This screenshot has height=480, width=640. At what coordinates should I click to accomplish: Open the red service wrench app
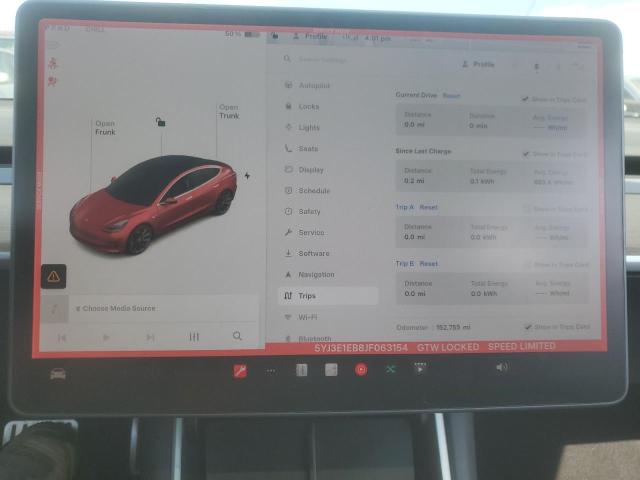click(240, 371)
